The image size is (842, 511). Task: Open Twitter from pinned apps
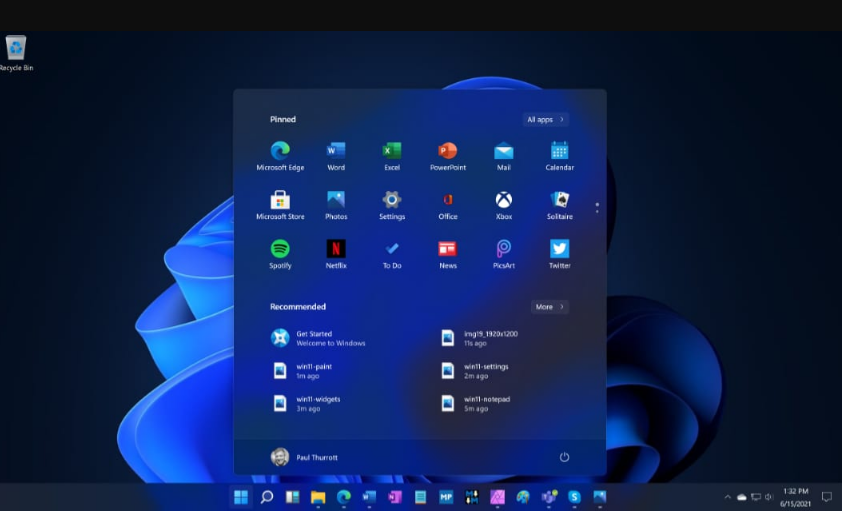559,254
